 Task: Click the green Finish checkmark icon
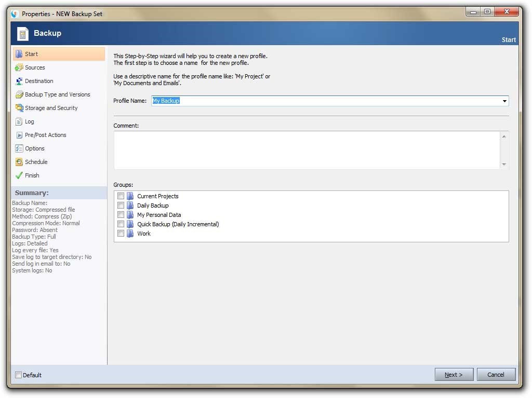coord(19,175)
